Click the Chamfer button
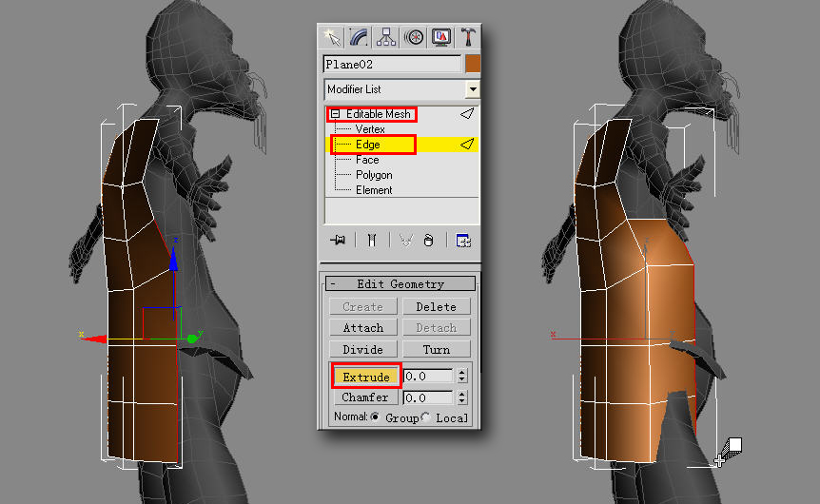 click(x=366, y=397)
